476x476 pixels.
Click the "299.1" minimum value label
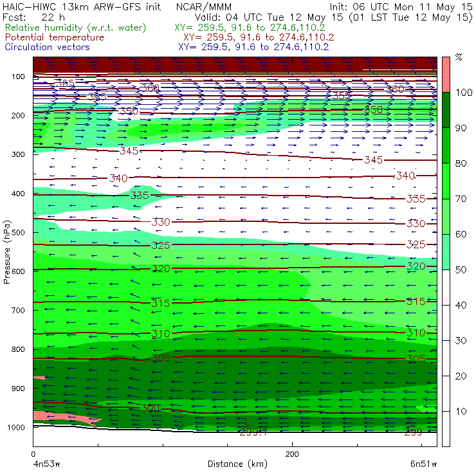click(253, 432)
